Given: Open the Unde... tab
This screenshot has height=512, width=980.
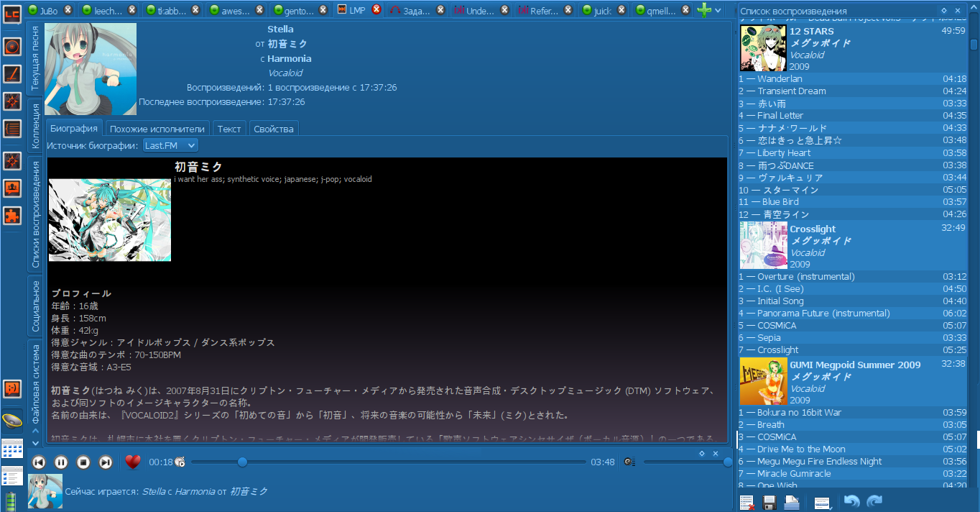Looking at the screenshot, I should click(481, 10).
